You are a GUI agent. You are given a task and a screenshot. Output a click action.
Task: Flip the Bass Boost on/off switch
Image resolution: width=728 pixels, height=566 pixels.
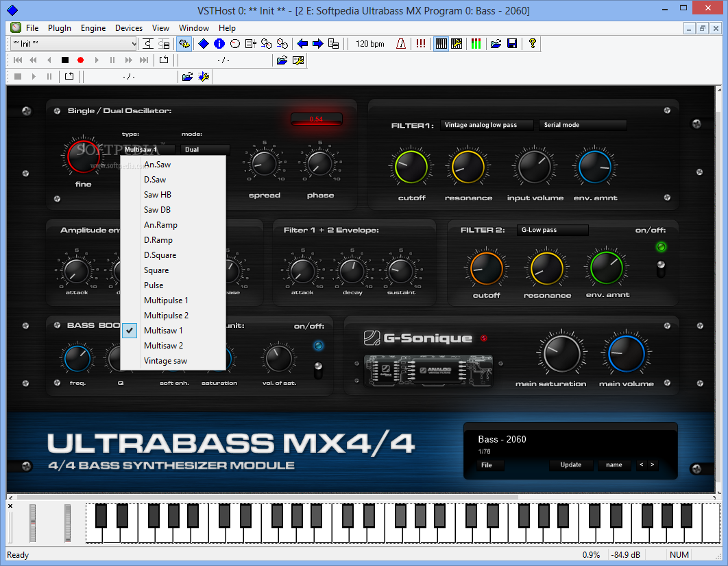[318, 370]
